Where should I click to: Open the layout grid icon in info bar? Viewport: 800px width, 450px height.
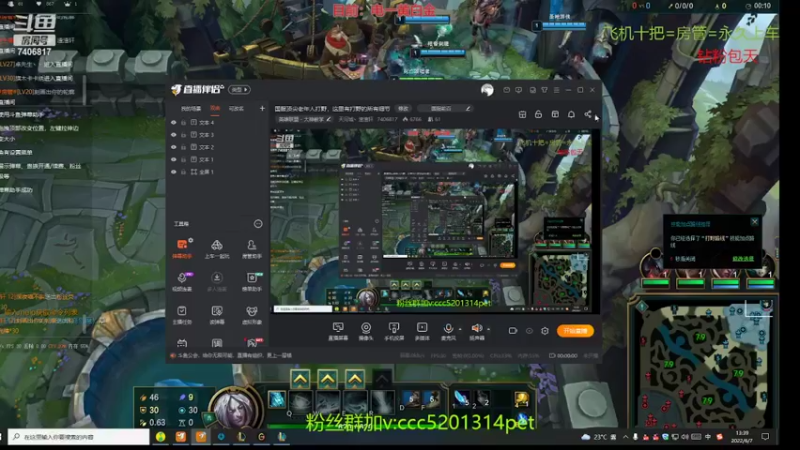pyautogui.click(x=522, y=114)
